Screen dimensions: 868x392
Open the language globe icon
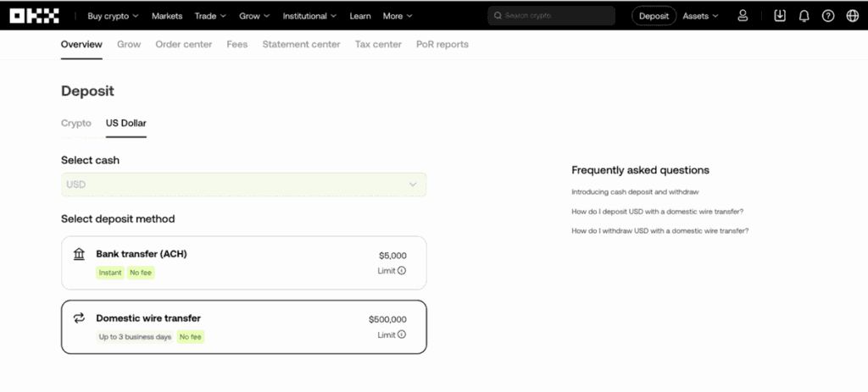pyautogui.click(x=853, y=16)
